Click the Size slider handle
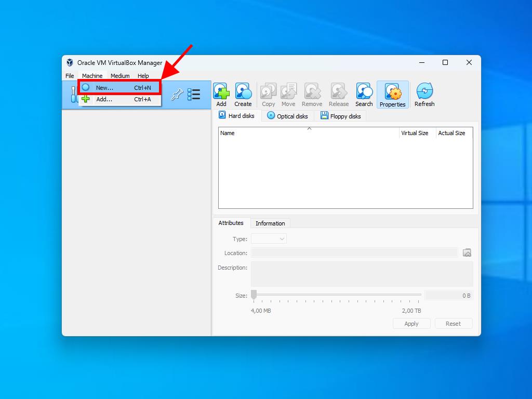 click(x=254, y=295)
